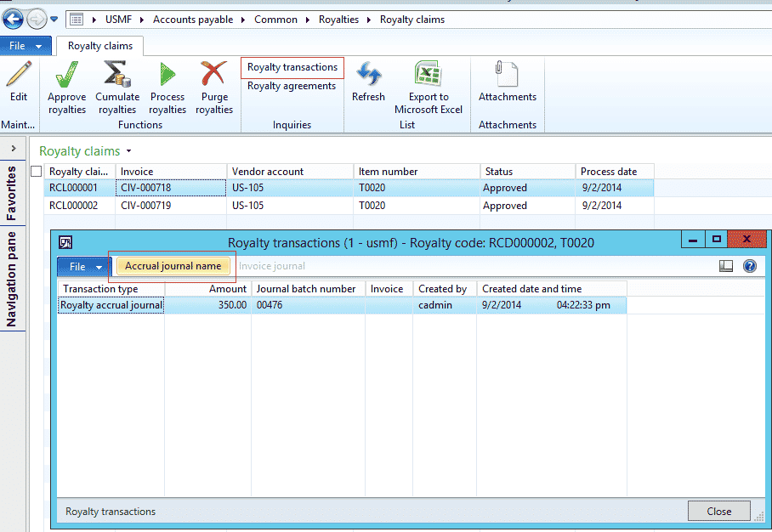Viewport: 772px width, 532px height.
Task: Click the Forward navigation arrow
Action: coord(37,20)
